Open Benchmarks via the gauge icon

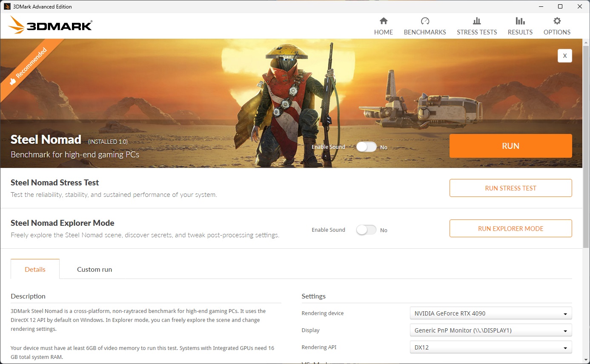pos(425,21)
